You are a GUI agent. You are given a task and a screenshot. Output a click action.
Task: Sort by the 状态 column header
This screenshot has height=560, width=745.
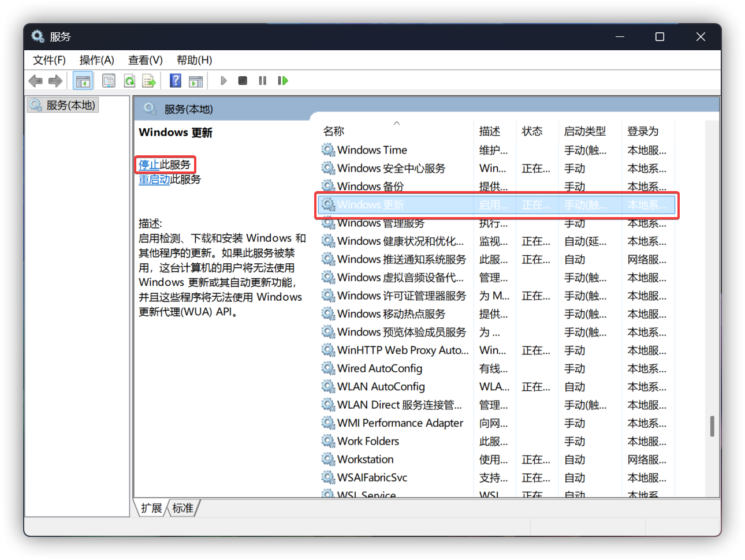(x=538, y=131)
